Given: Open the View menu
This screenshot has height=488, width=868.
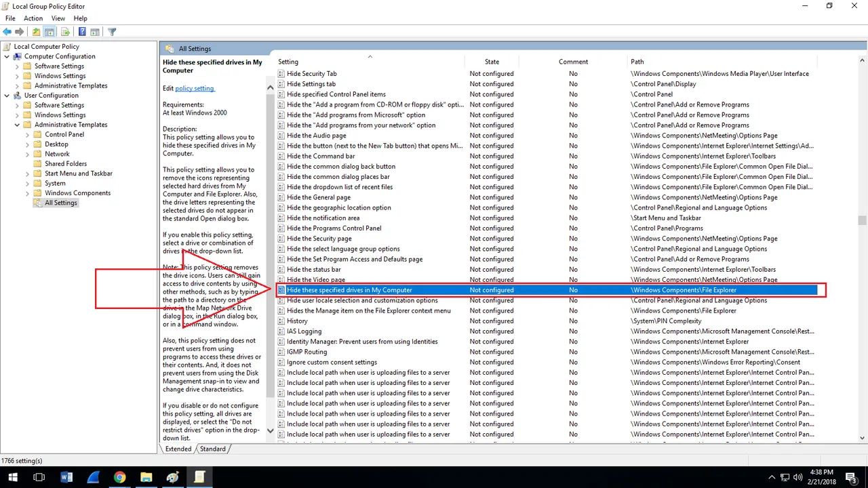Looking at the screenshot, I should pos(58,18).
